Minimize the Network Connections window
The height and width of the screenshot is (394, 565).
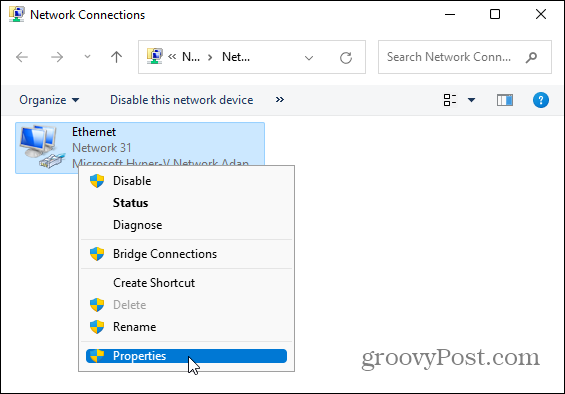[x=450, y=14]
